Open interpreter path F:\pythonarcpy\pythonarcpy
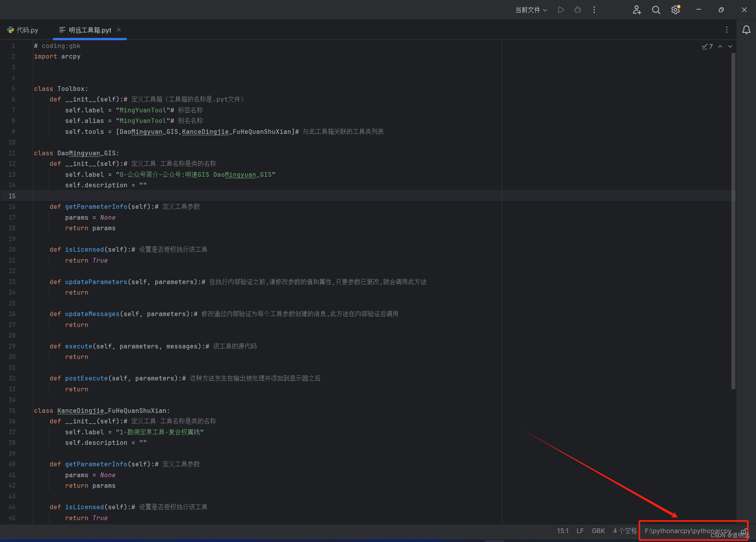 pos(688,531)
